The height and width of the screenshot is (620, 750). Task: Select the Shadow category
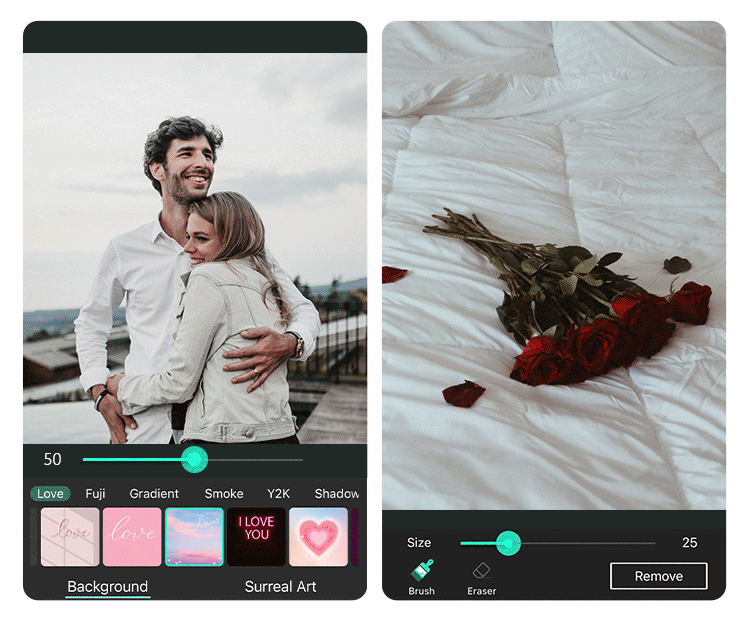pyautogui.click(x=336, y=493)
